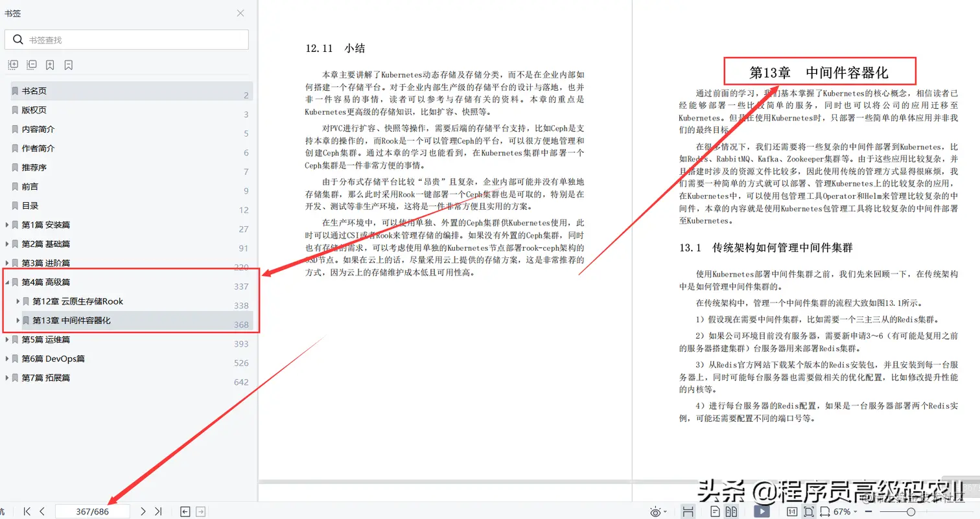This screenshot has width=980, height=519.
Task: Collapse the 第4篇 高级篇 section
Action: [x=8, y=281]
